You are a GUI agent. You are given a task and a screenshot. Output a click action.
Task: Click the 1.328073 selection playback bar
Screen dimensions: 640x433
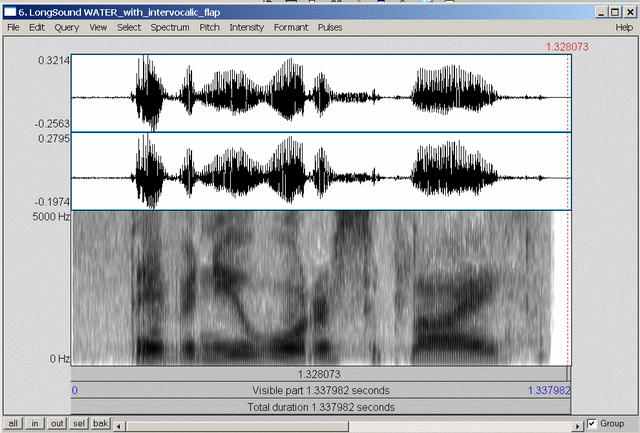coord(320,373)
